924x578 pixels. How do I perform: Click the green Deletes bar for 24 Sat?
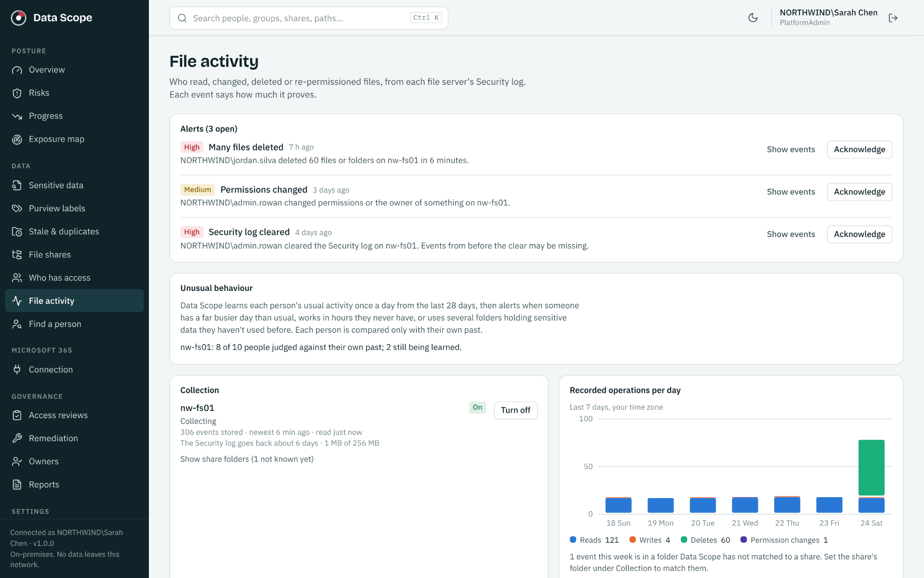[871, 467]
